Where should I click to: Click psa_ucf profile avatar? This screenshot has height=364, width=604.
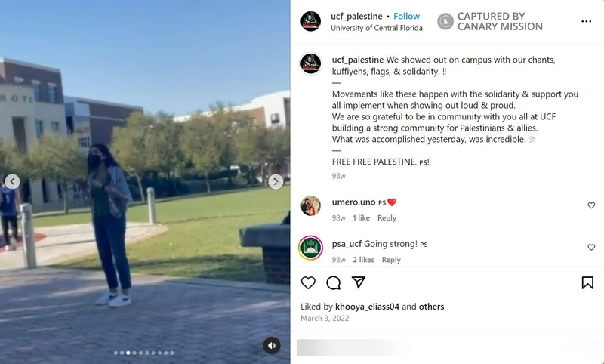pyautogui.click(x=310, y=248)
